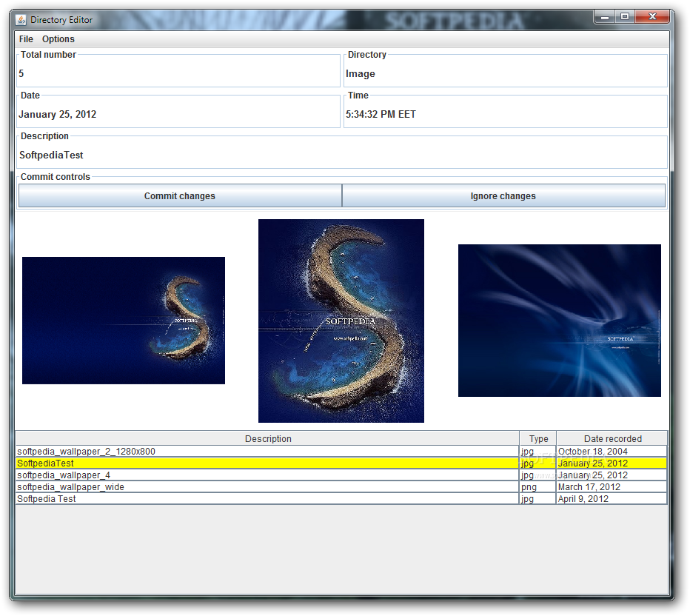The width and height of the screenshot is (690, 616).
Task: Click the Commit changes button
Action: click(x=180, y=195)
